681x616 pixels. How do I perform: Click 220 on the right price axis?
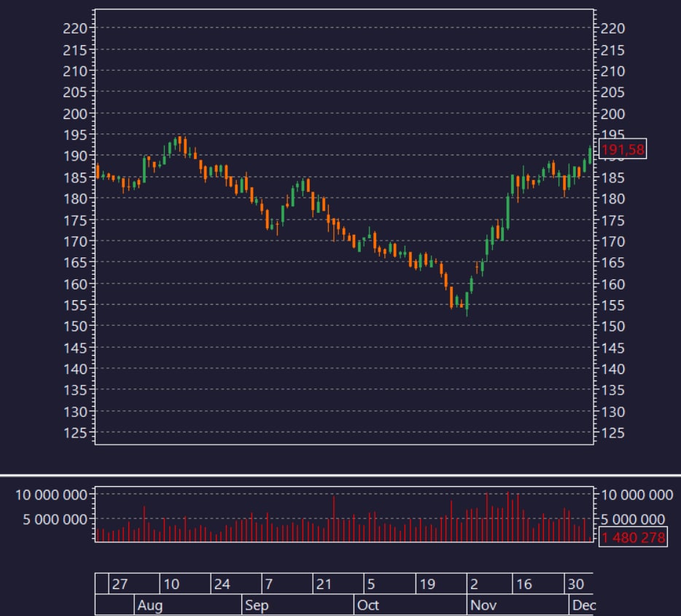[612, 28]
